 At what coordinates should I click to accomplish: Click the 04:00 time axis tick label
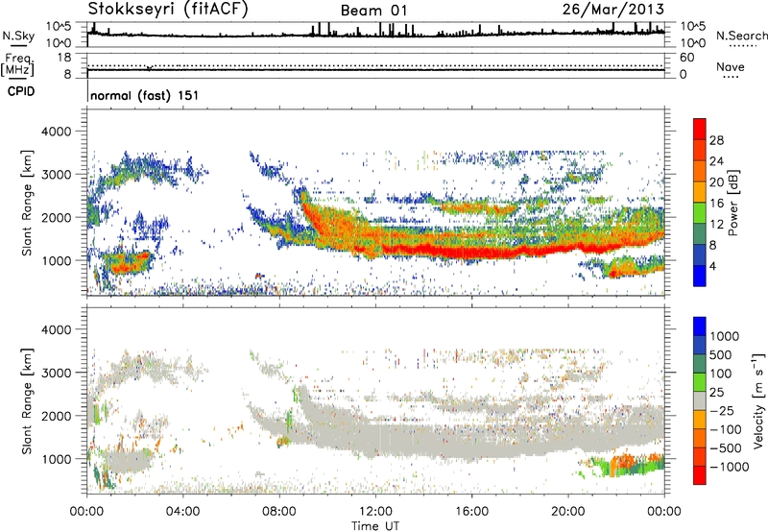[183, 512]
